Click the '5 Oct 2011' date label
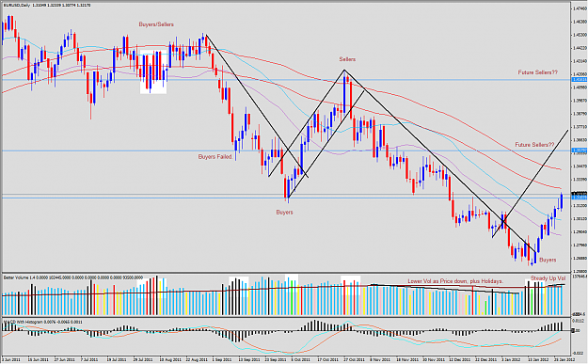The height and width of the screenshot is (364, 588). [x=301, y=360]
